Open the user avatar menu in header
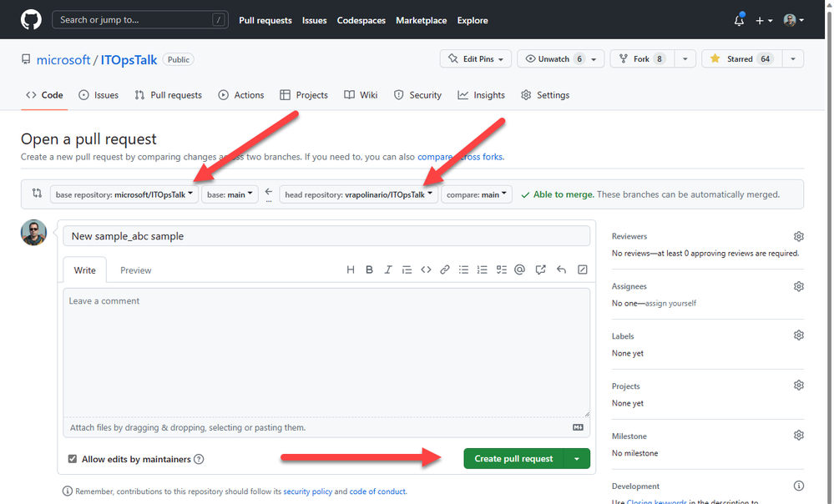Image resolution: width=834 pixels, height=504 pixels. click(x=794, y=20)
